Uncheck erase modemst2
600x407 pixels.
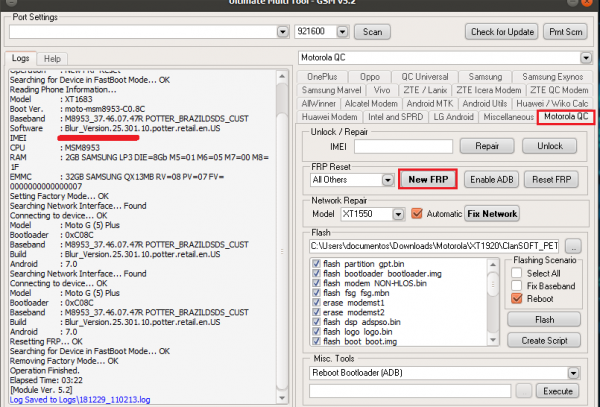click(x=316, y=313)
